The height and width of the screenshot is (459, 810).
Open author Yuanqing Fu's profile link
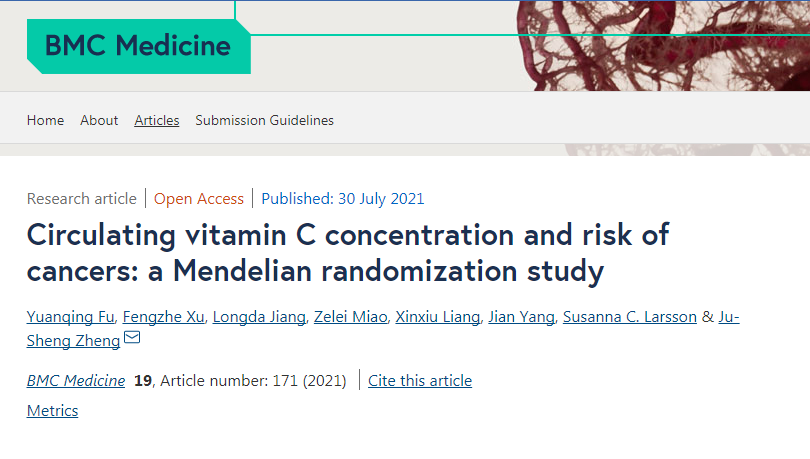70,316
